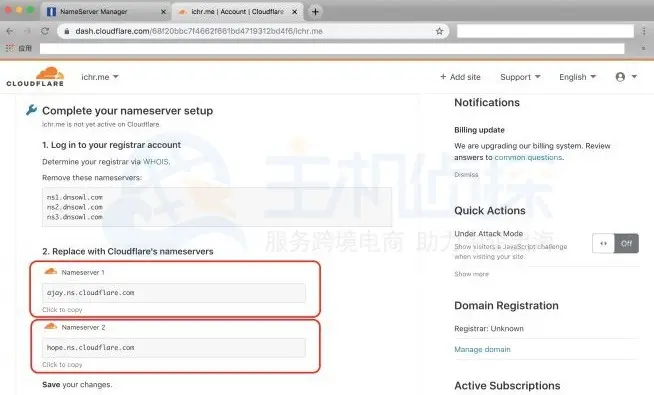Open the common questions link
The image size is (654, 395).
point(528,157)
